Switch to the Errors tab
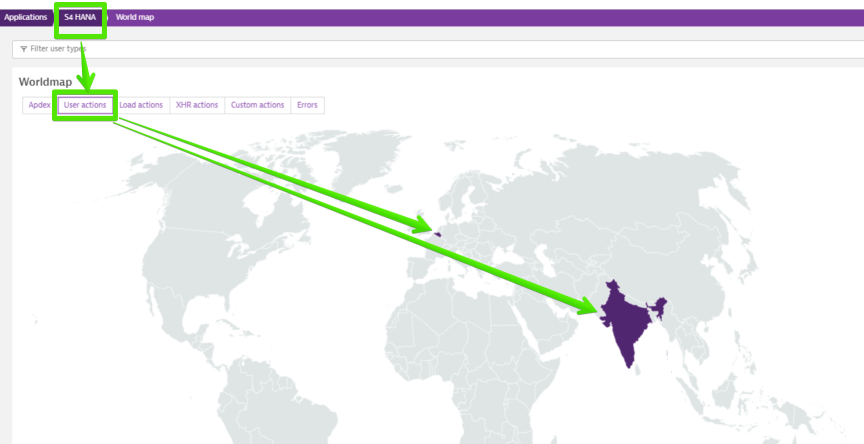 (x=307, y=105)
